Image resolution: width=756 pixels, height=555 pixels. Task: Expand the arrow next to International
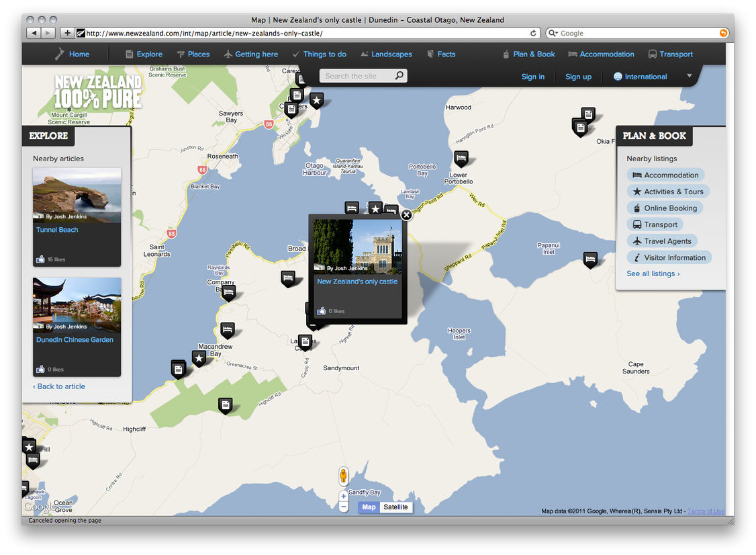(689, 76)
